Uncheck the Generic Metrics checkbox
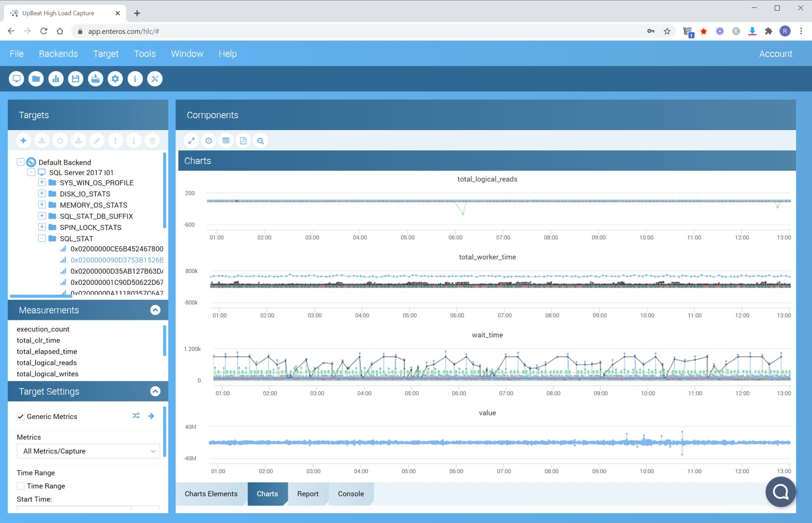 click(21, 417)
